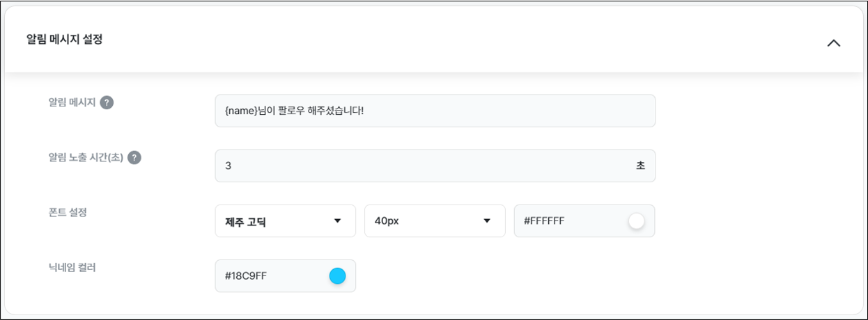
Task: Open the 제주 고딕 font dropdown
Action: point(286,221)
